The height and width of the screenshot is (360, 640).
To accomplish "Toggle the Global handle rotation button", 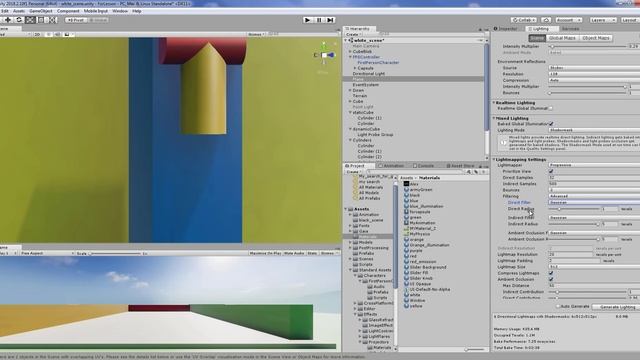I will tap(98, 20).
